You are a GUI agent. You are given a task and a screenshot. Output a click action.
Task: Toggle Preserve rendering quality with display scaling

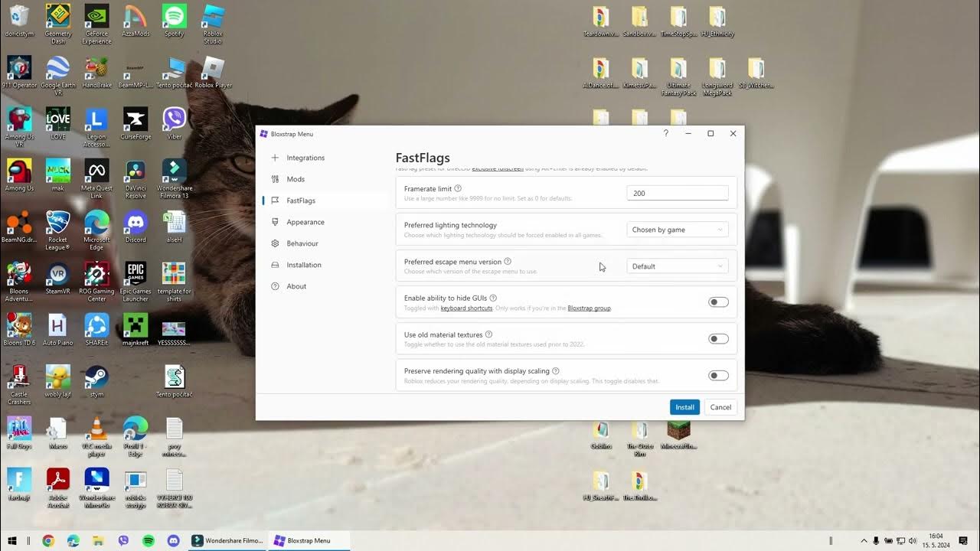tap(718, 376)
